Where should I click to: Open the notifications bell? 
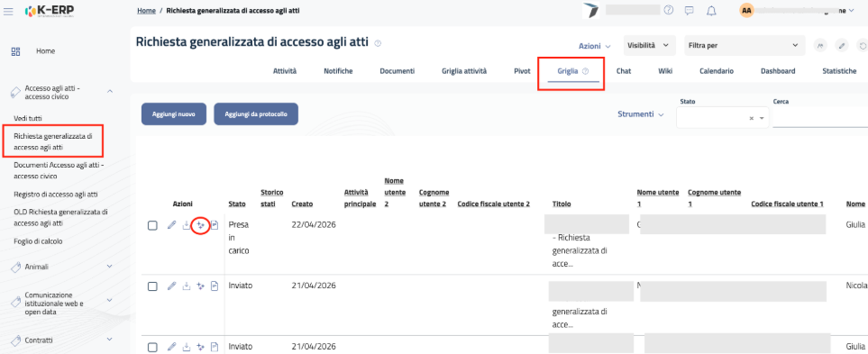[x=712, y=10]
